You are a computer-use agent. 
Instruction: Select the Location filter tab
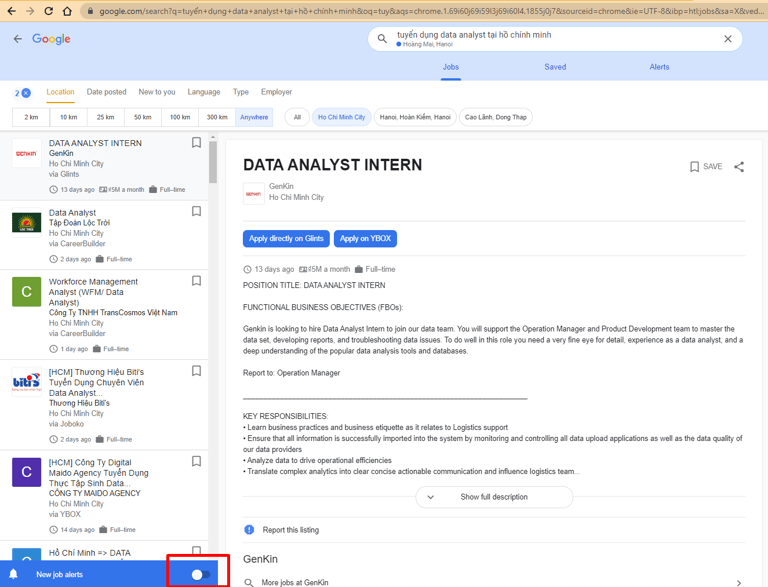coord(60,92)
